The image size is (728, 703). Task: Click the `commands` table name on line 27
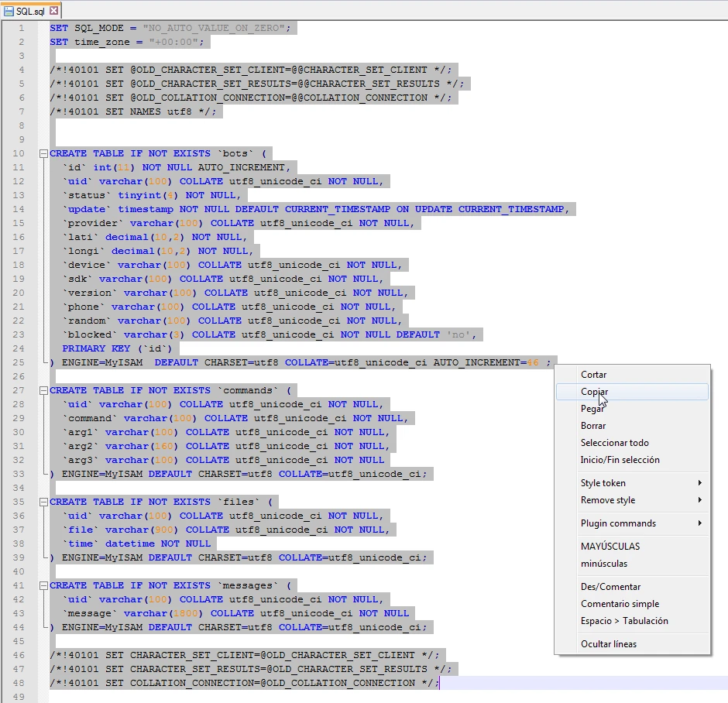248,391
